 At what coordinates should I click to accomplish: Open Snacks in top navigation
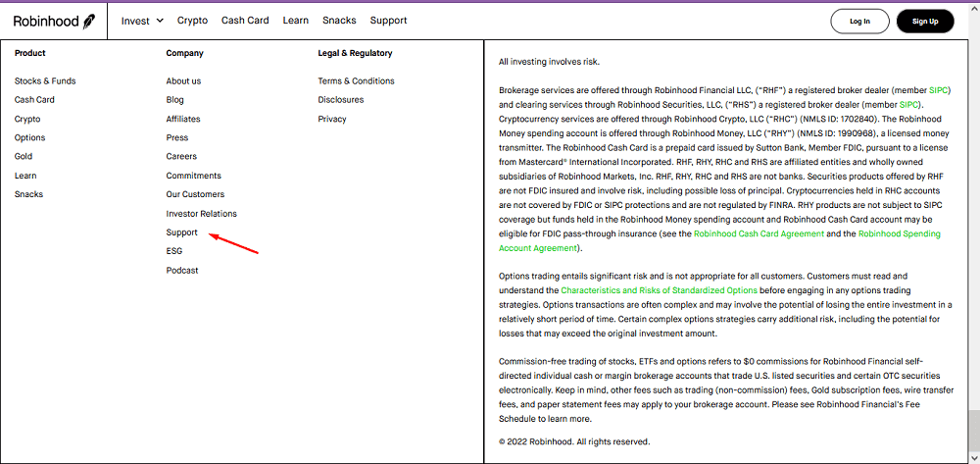(x=339, y=21)
